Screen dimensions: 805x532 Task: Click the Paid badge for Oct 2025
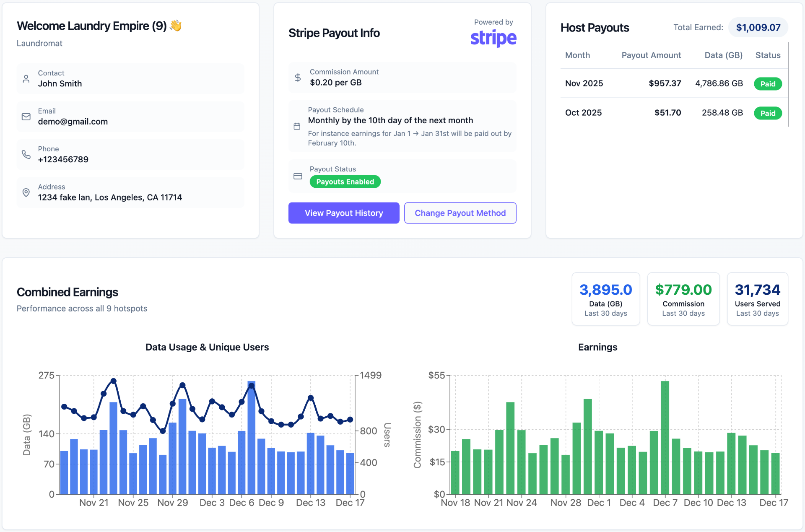coord(768,113)
